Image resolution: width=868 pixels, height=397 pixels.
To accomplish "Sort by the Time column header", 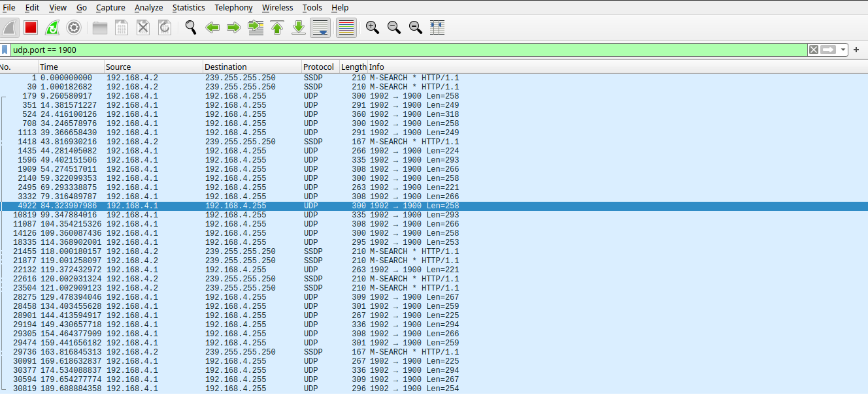I will coord(71,67).
